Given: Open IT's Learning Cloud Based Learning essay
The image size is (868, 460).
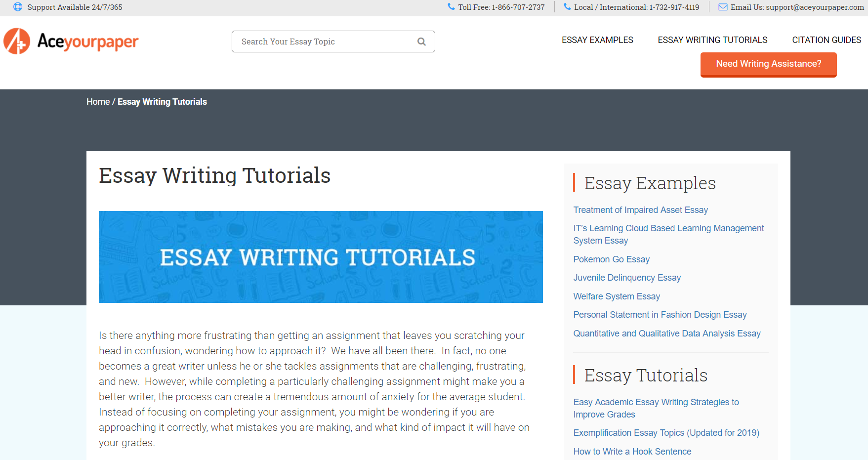Looking at the screenshot, I should pyautogui.click(x=668, y=234).
